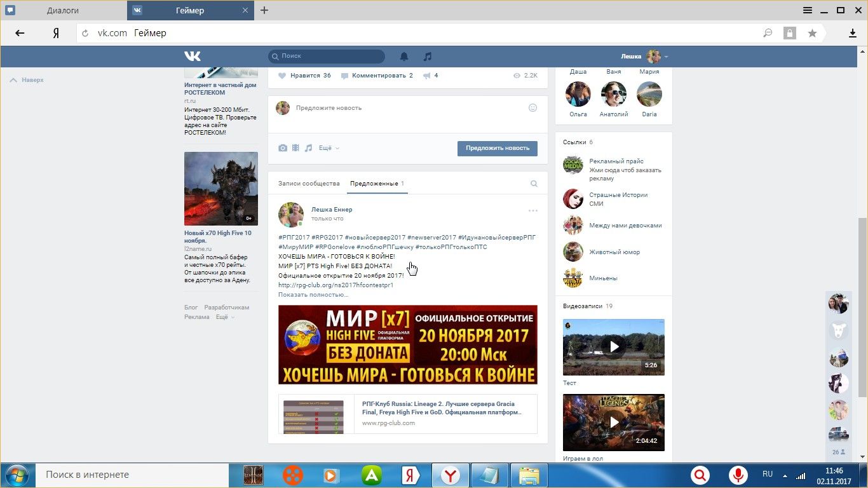The width and height of the screenshot is (868, 488).
Task: Click the Предложить новость button
Action: coord(498,148)
